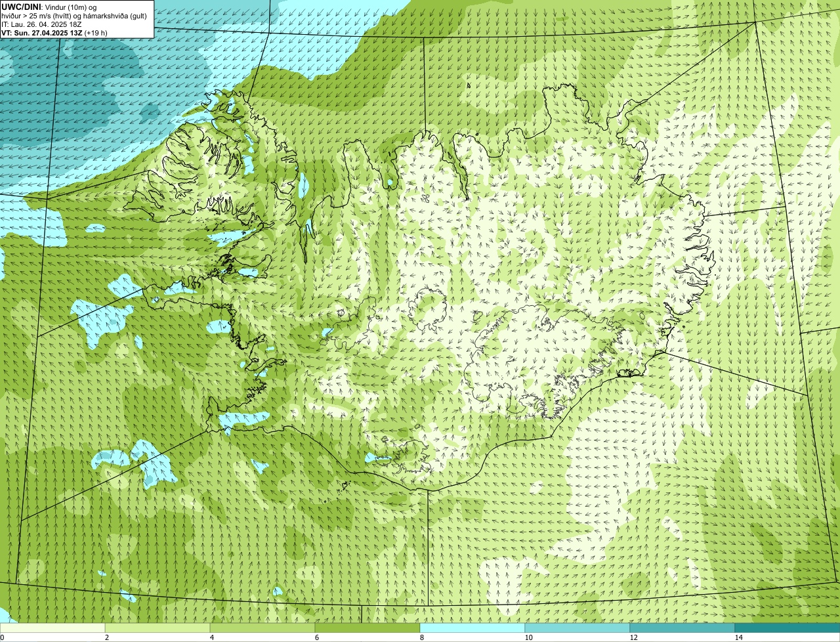The width and height of the screenshot is (840, 642).
Task: Click the colorbar label "4"
Action: tap(211, 637)
